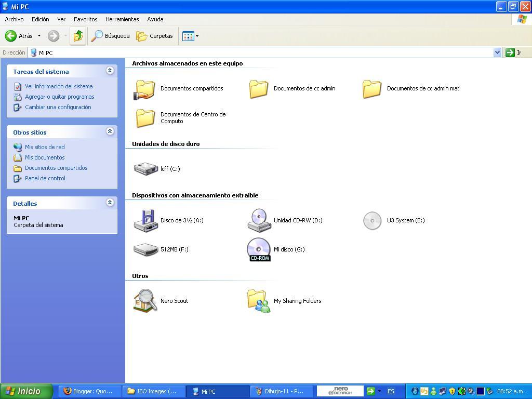Click the Mi PC taskbar button
The height and width of the screenshot is (399, 532).
(218, 391)
